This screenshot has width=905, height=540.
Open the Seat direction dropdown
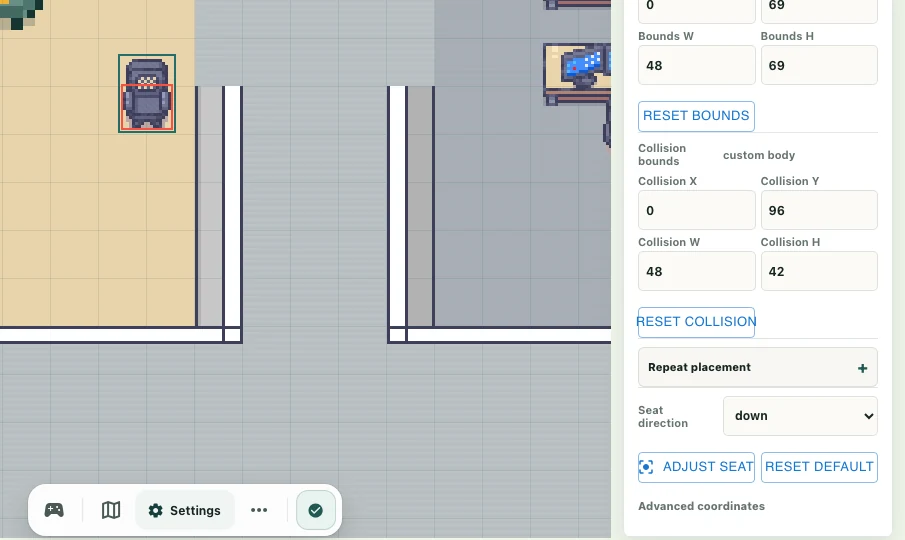(x=800, y=416)
